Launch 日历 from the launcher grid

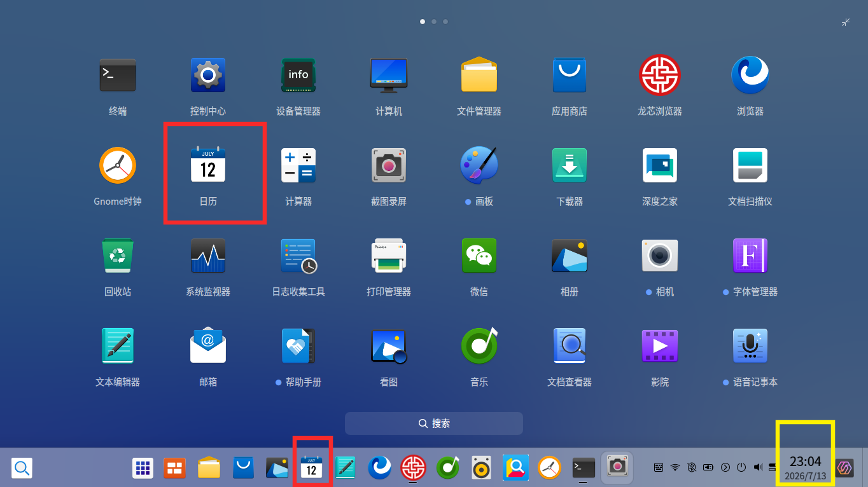pyautogui.click(x=208, y=165)
